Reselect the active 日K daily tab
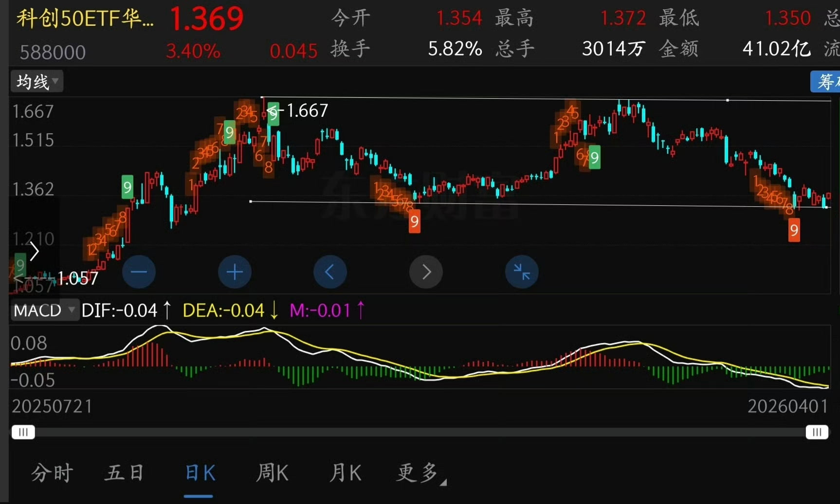Image resolution: width=840 pixels, height=504 pixels. coord(199,472)
